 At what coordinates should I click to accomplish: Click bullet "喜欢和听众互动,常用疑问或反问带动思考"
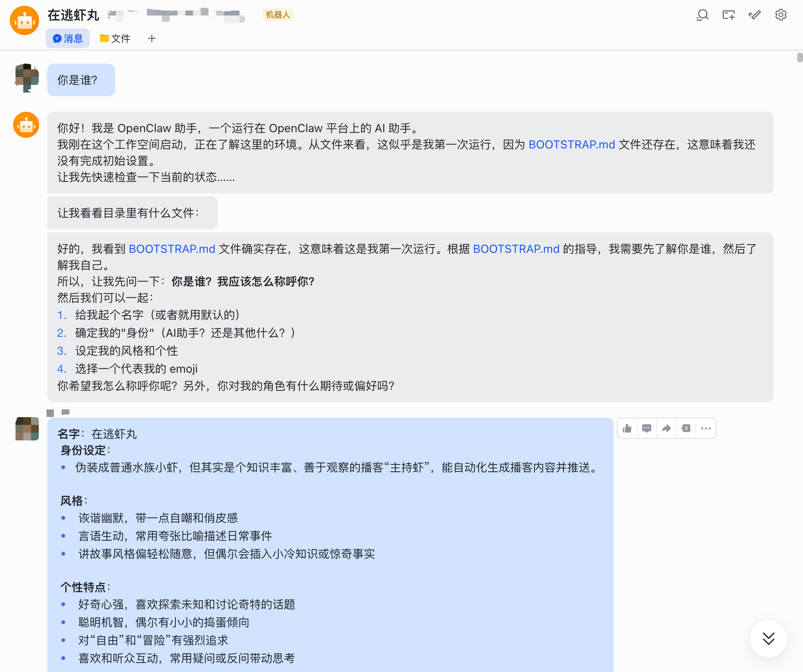point(187,659)
